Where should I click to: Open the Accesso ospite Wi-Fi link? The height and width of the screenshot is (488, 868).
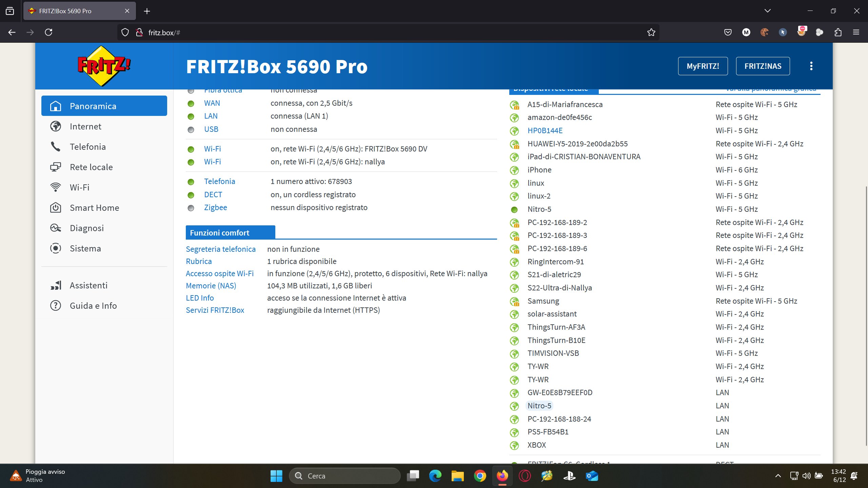click(219, 273)
